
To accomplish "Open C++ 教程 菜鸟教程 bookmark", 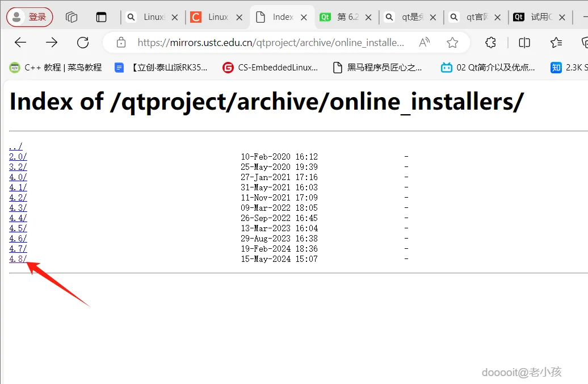I will point(56,68).
